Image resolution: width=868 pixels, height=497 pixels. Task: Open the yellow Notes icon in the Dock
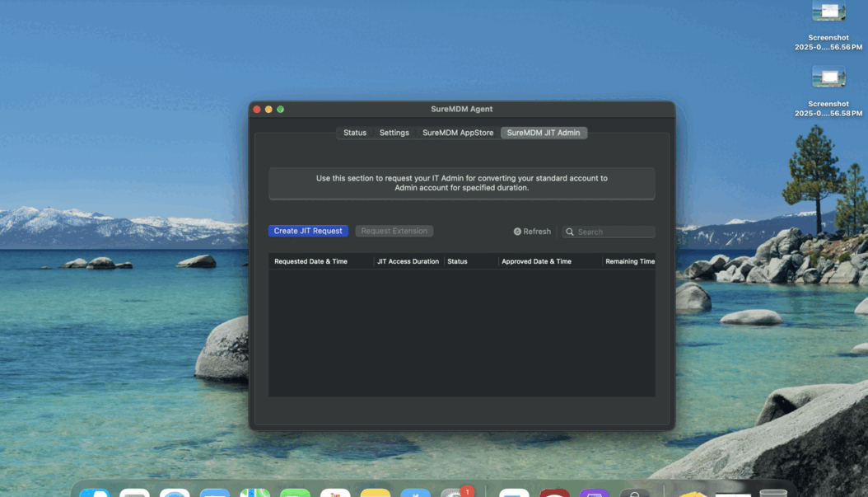[376, 494]
